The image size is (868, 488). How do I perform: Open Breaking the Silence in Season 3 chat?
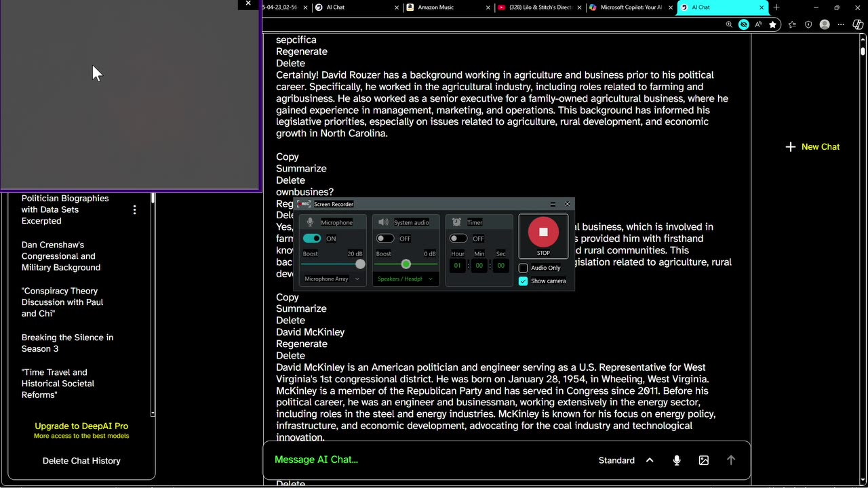click(x=67, y=343)
